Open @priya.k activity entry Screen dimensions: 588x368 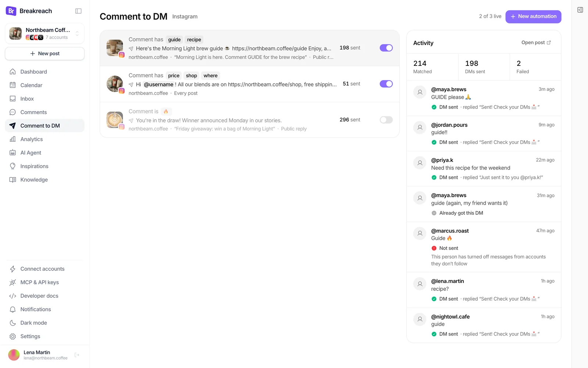pyautogui.click(x=484, y=169)
